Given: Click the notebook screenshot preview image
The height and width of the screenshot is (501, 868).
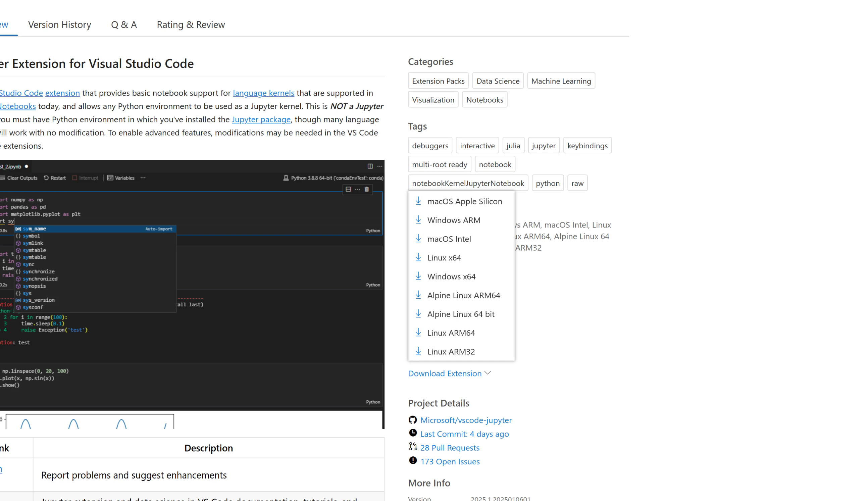Looking at the screenshot, I should [x=192, y=294].
